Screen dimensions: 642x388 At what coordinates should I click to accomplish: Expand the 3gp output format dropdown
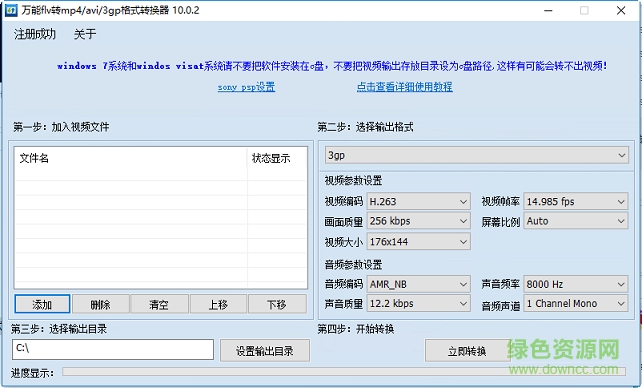477,156
